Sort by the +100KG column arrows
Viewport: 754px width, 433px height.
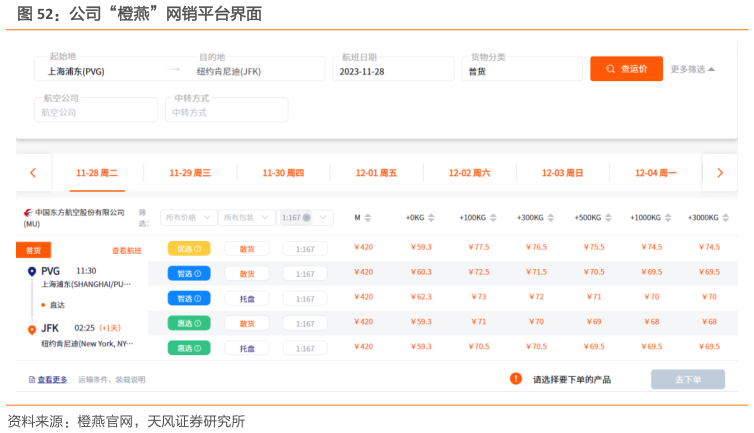pyautogui.click(x=493, y=217)
